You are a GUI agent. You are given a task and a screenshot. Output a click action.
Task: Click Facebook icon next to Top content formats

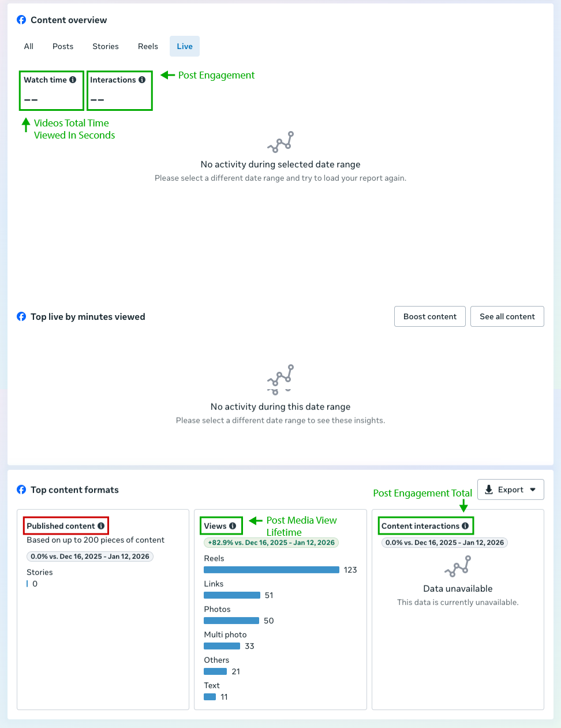(21, 490)
